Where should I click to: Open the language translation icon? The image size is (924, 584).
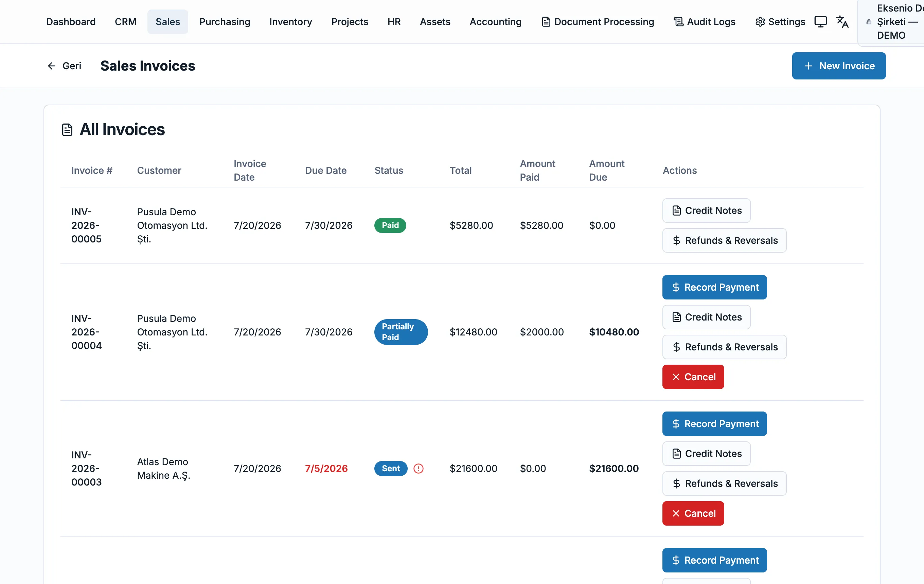842,22
